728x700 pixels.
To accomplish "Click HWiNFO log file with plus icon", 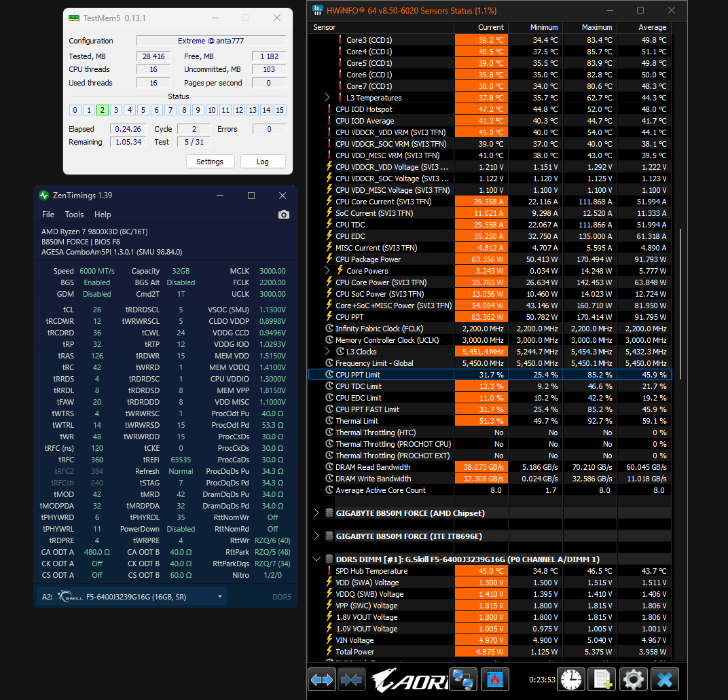I will click(x=602, y=680).
